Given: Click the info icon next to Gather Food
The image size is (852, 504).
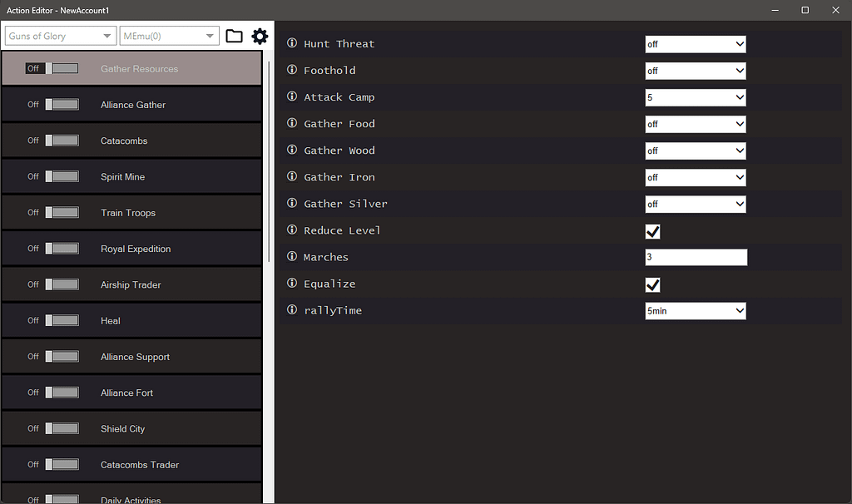Looking at the screenshot, I should (x=290, y=124).
